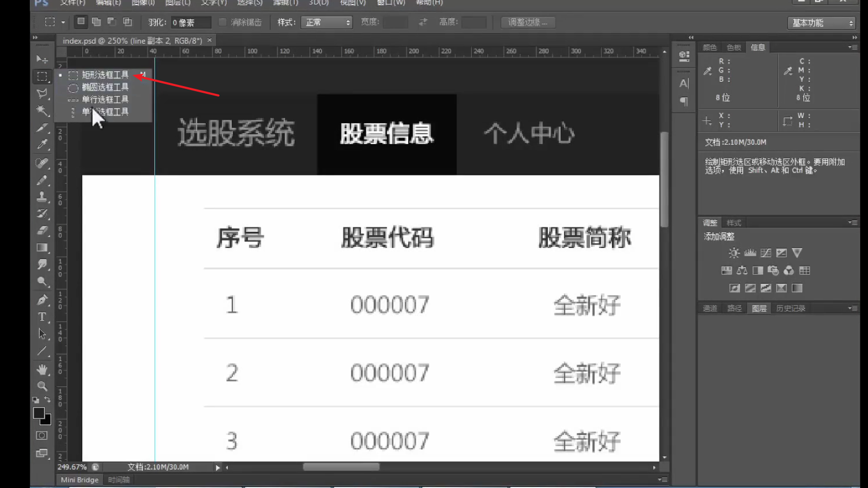Screen dimensions: 868x488
Task: Open the tool preset picker arrow
Action: coord(63,23)
